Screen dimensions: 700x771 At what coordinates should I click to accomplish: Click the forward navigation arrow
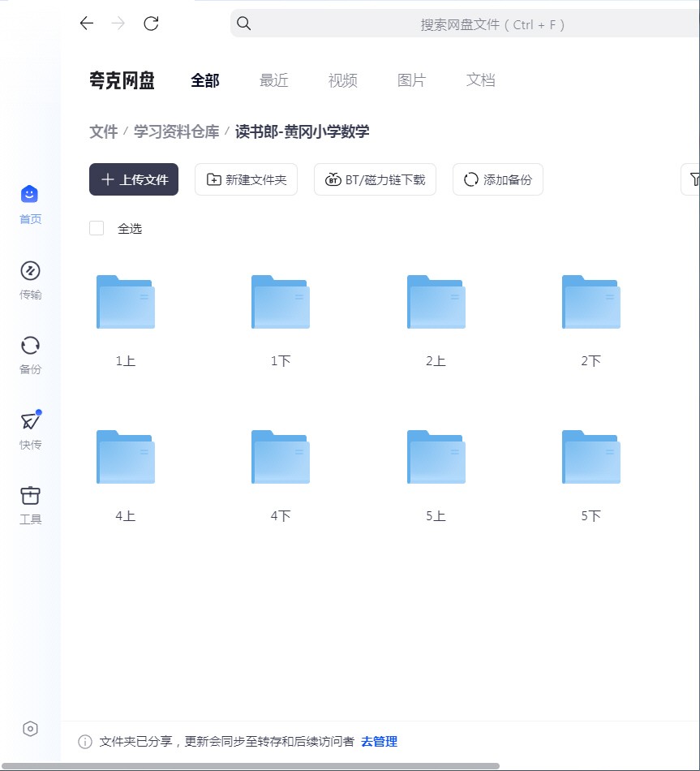(x=118, y=23)
